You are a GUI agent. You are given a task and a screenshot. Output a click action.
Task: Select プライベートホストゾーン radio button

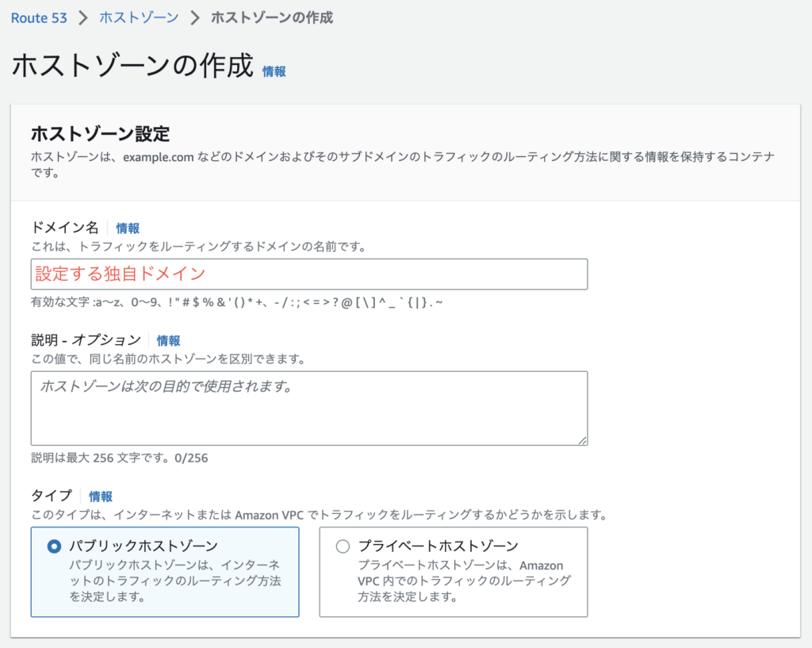click(343, 546)
